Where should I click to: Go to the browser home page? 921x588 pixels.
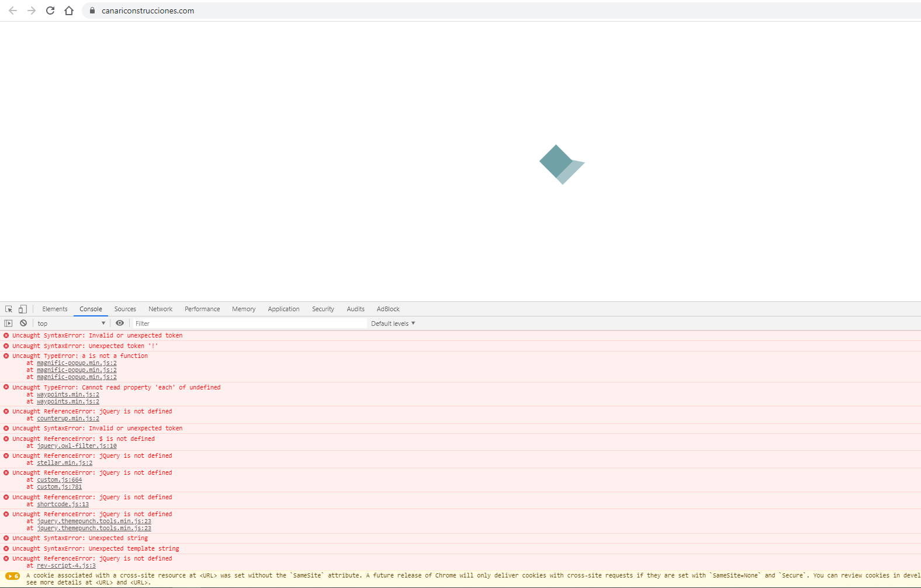[x=69, y=11]
